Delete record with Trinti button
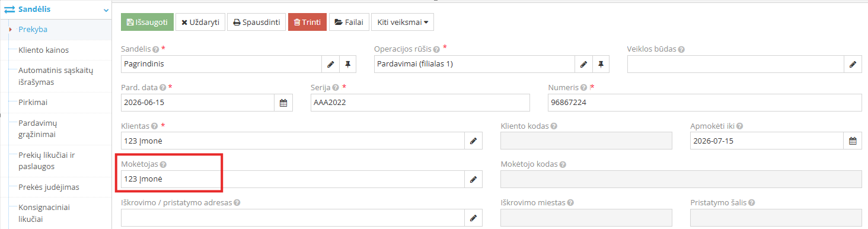 (307, 22)
